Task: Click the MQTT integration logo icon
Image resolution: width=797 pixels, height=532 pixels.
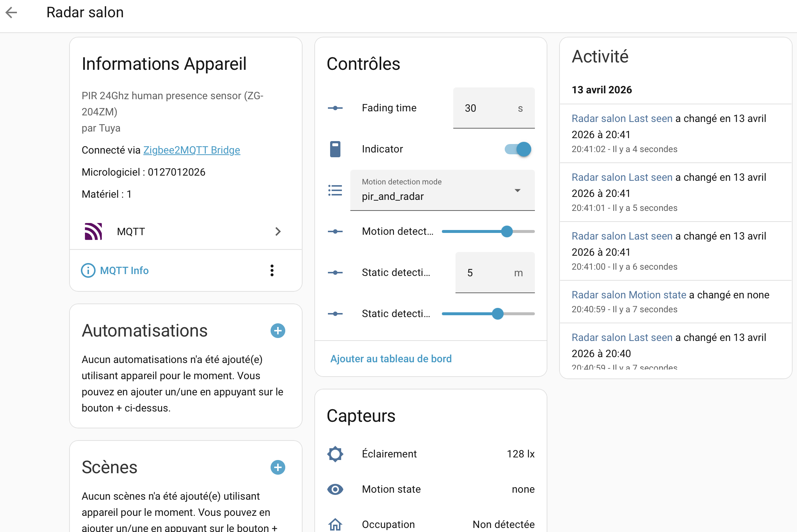Action: pos(93,231)
